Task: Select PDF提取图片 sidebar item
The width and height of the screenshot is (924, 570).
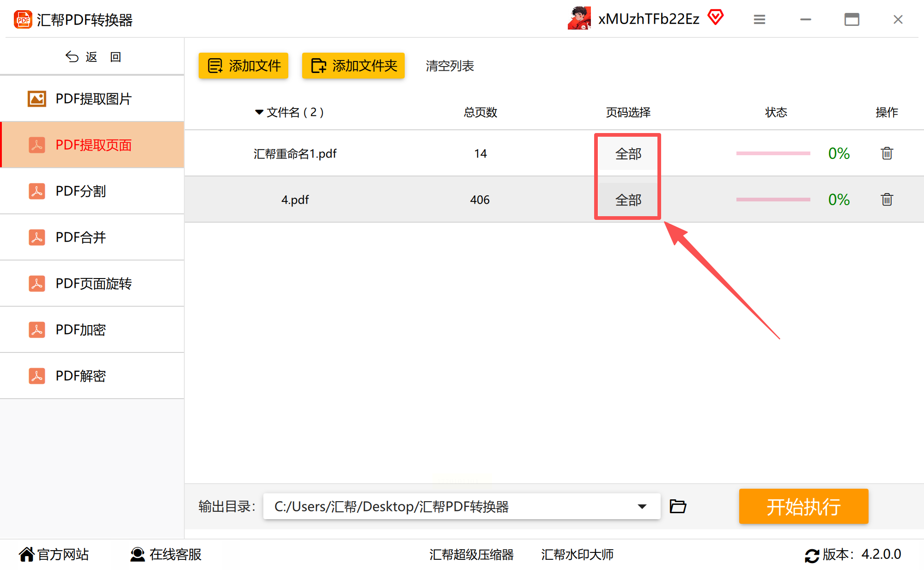Action: tap(92, 98)
